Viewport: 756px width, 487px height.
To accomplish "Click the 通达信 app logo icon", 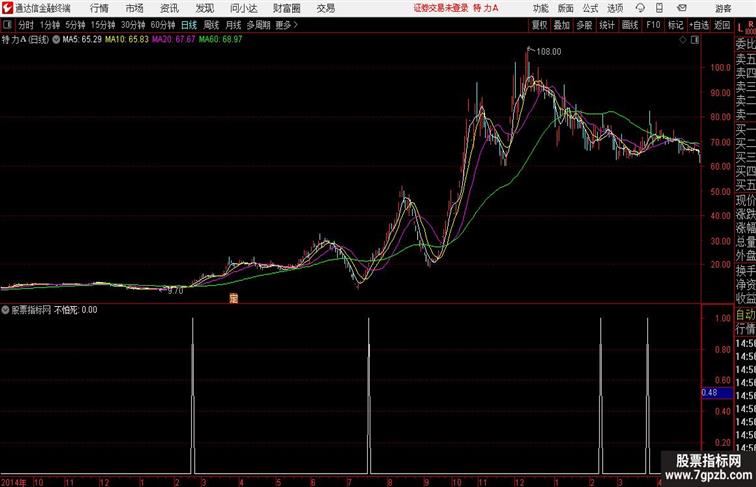I will click(x=7, y=8).
